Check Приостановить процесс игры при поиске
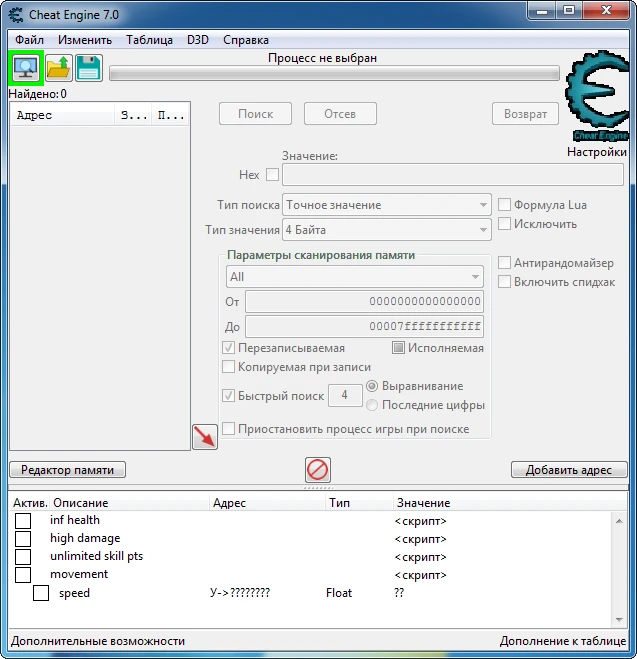This screenshot has height=659, width=637. pyautogui.click(x=228, y=429)
